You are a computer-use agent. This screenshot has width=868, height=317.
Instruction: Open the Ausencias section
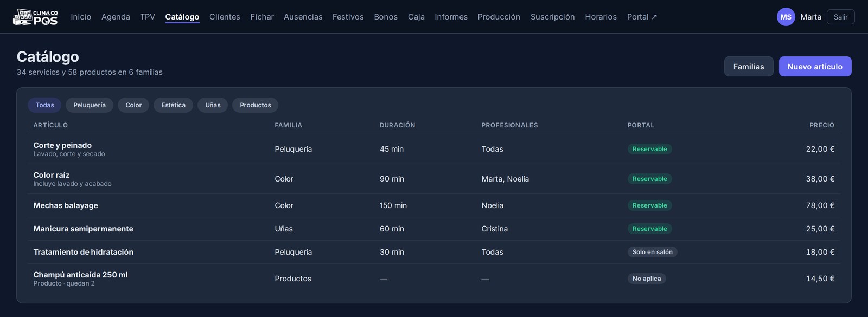[x=303, y=17]
